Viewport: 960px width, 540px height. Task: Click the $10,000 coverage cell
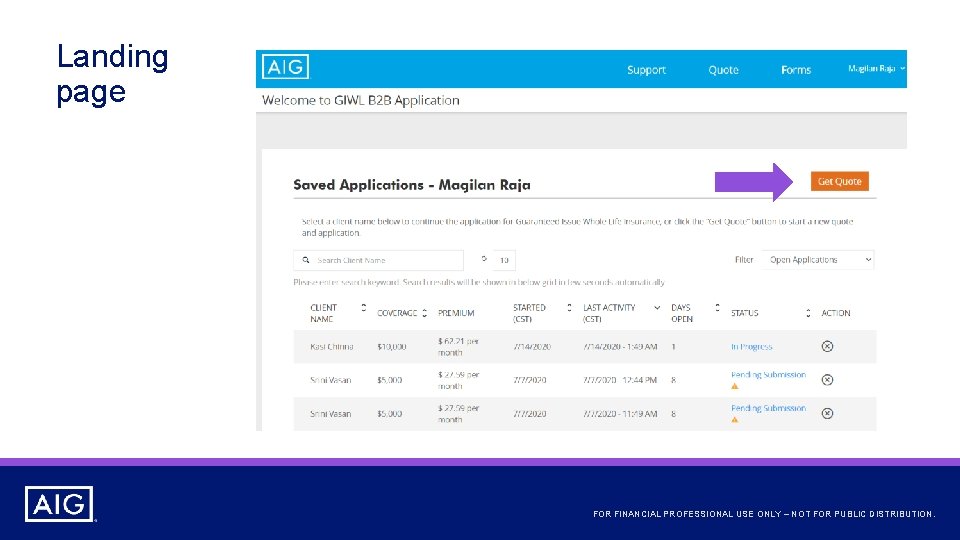[x=392, y=347]
